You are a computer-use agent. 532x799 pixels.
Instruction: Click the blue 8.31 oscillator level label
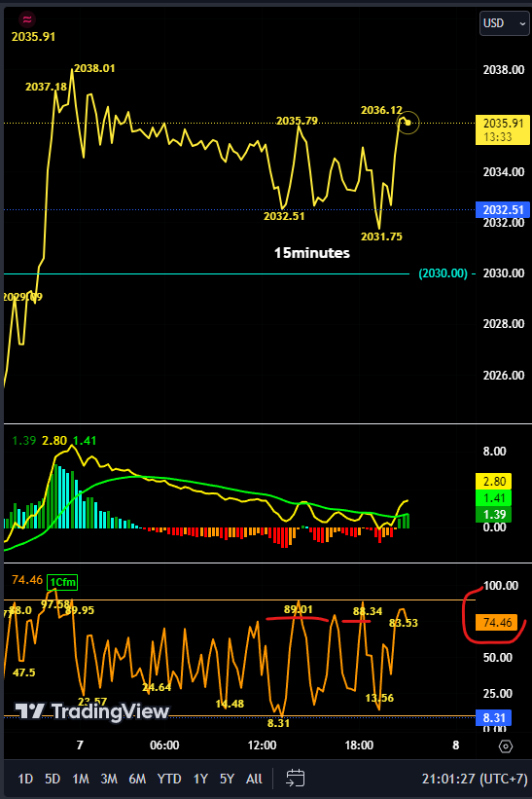point(494,718)
